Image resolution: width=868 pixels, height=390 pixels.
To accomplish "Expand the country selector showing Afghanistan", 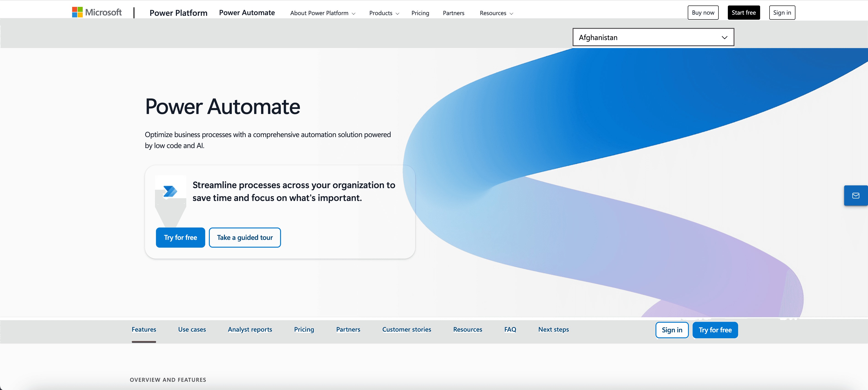I will 653,37.
